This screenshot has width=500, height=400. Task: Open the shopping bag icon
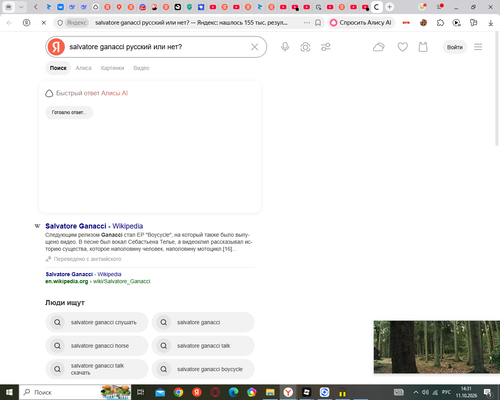pyautogui.click(x=423, y=47)
